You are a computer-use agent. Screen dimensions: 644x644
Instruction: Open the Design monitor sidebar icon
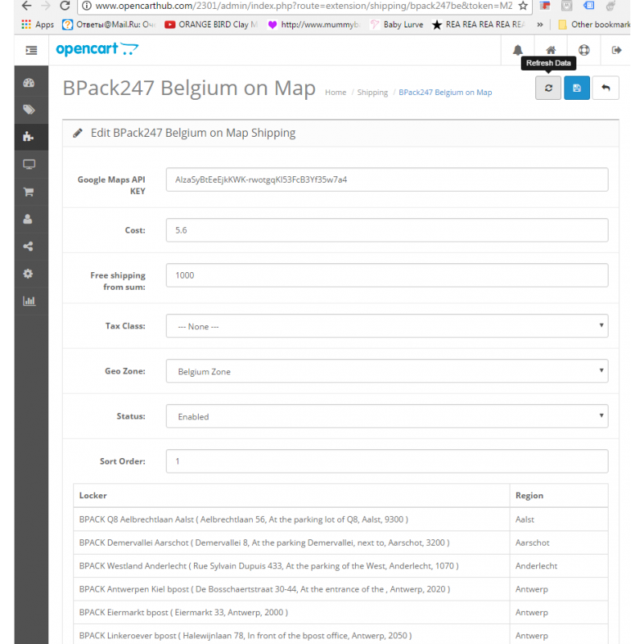pyautogui.click(x=29, y=164)
